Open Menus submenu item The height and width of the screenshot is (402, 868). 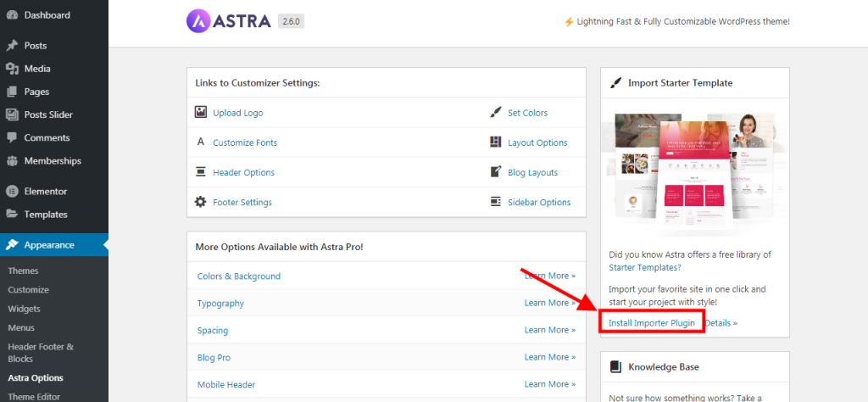tap(21, 327)
